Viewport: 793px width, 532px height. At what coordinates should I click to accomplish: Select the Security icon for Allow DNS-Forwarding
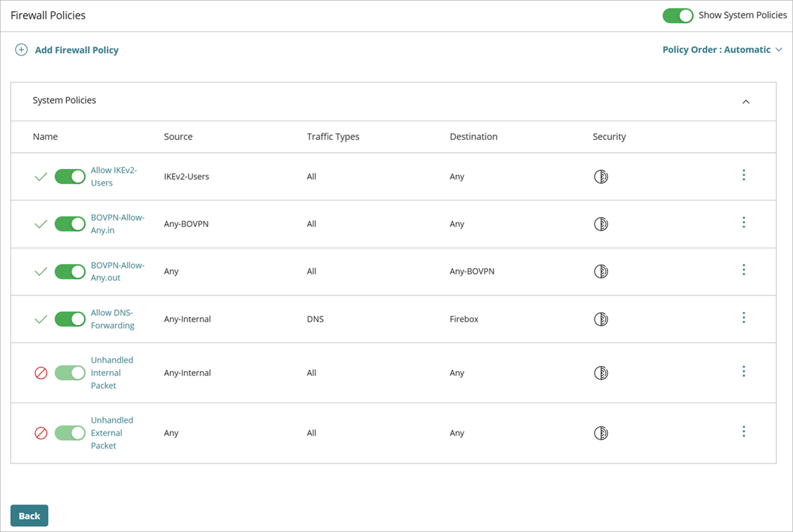pyautogui.click(x=601, y=319)
